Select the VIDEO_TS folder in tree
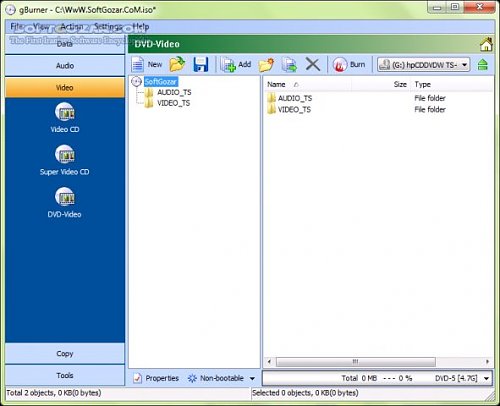Screen dimensions: 500x406 174,103
